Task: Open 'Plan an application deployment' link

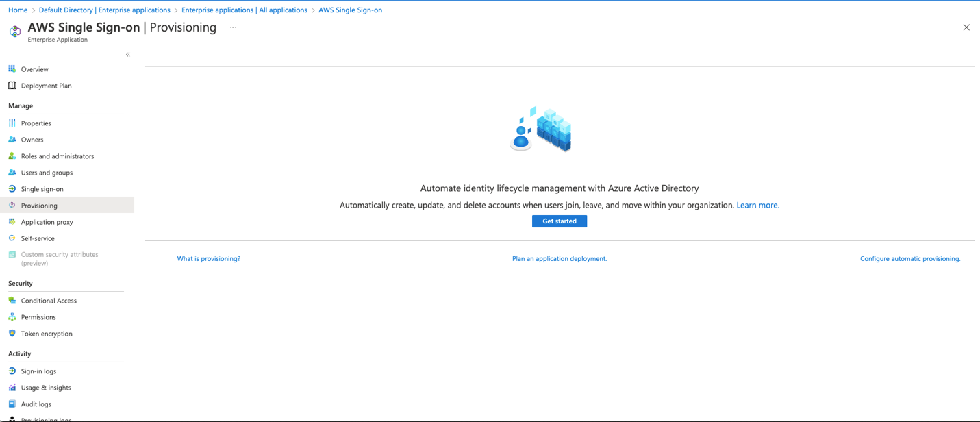Action: [560, 259]
